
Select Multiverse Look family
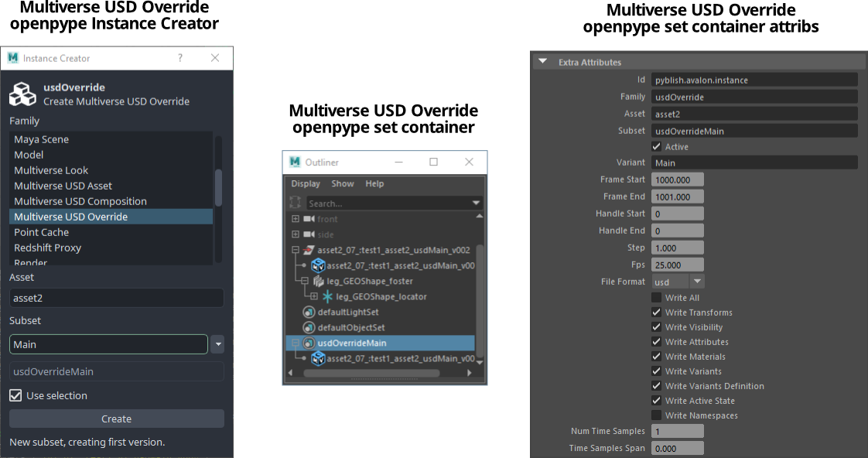point(111,170)
